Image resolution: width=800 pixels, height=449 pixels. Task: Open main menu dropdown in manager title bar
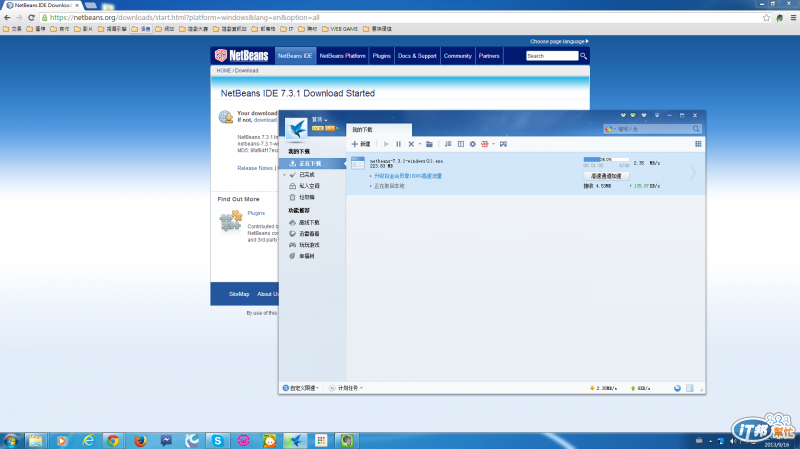pyautogui.click(x=657, y=116)
